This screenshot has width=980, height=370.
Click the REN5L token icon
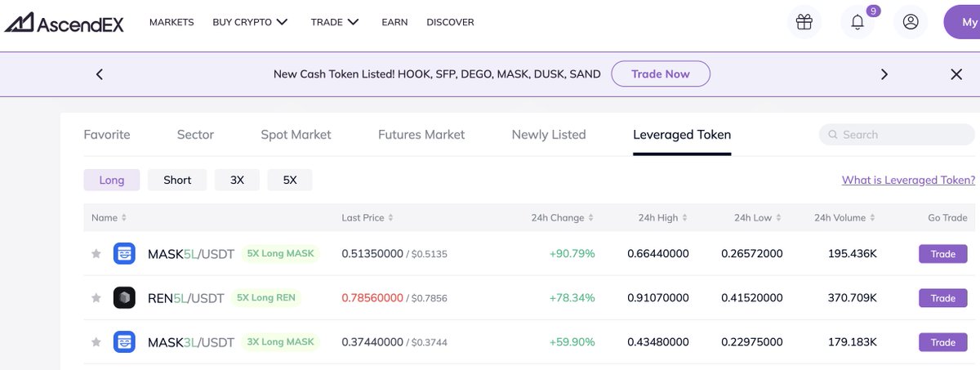[124, 298]
